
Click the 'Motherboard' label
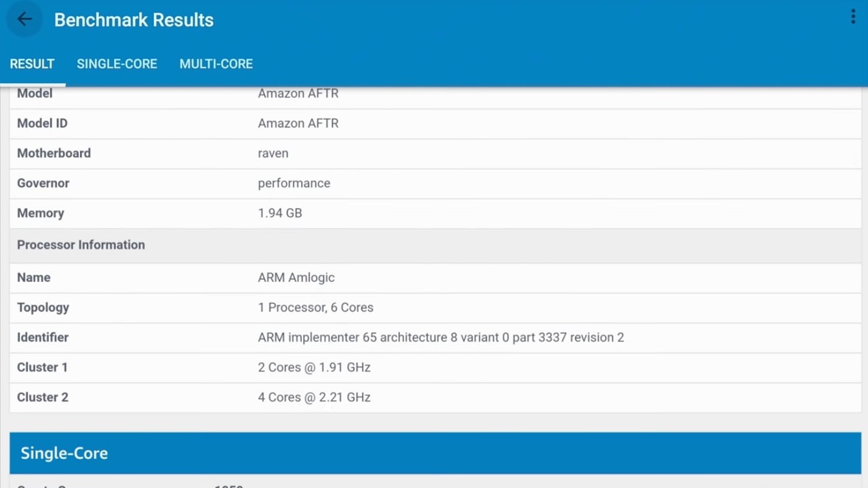point(54,153)
